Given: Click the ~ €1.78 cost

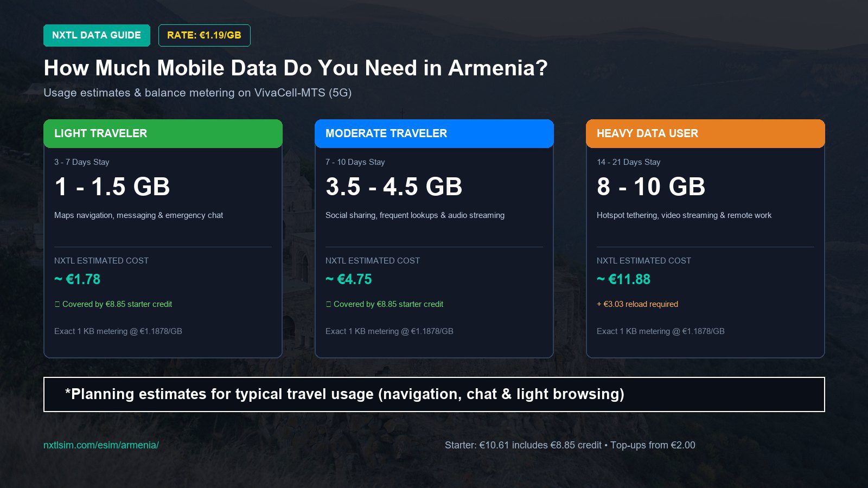Looking at the screenshot, I should coord(77,279).
